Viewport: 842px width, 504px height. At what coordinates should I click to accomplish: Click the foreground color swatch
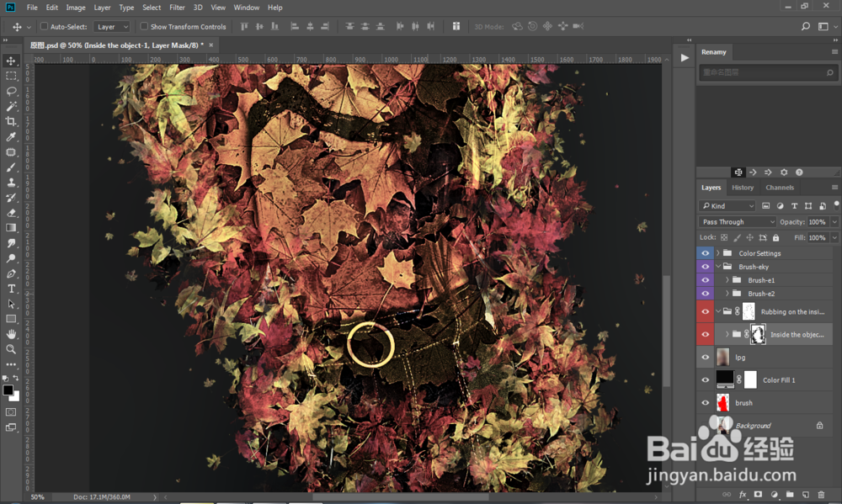[8, 390]
